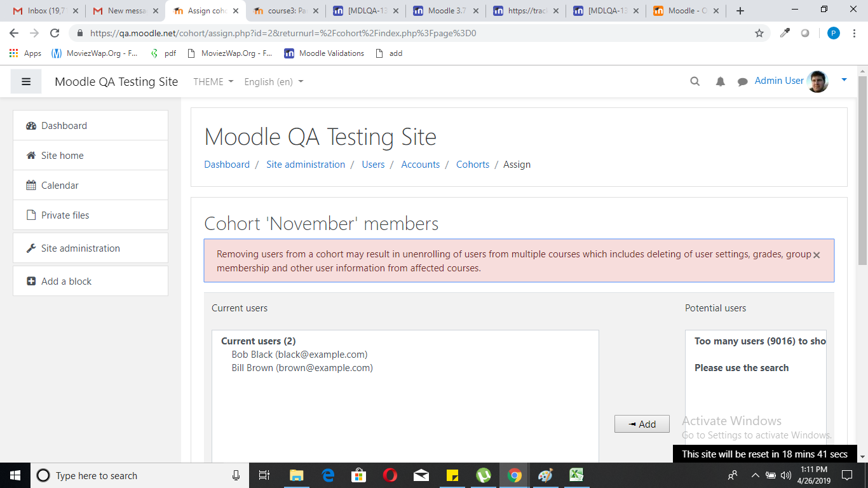This screenshot has height=488, width=868.
Task: Click the browser forward arrow
Action: (x=34, y=33)
